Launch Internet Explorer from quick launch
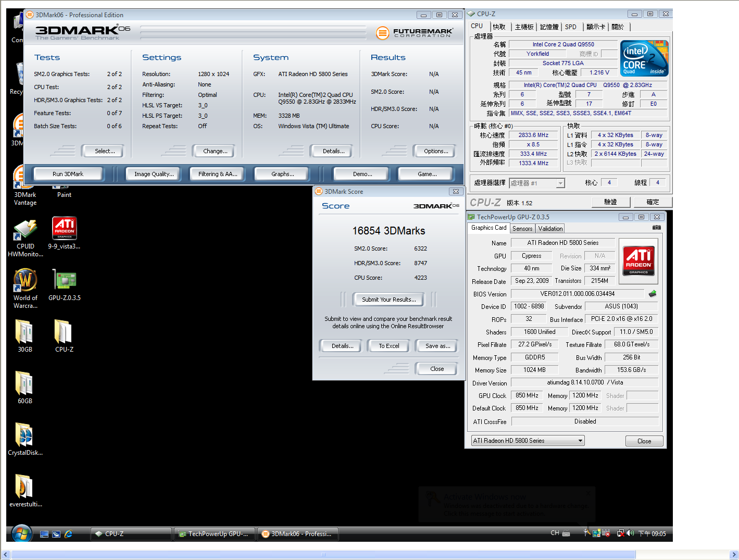This screenshot has width=739, height=560. click(x=68, y=534)
